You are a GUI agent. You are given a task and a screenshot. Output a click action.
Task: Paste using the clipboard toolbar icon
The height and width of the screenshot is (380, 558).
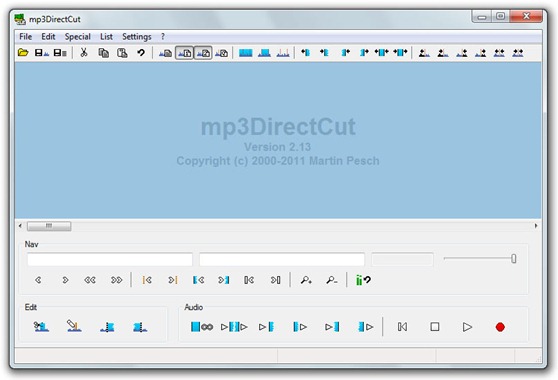click(122, 53)
